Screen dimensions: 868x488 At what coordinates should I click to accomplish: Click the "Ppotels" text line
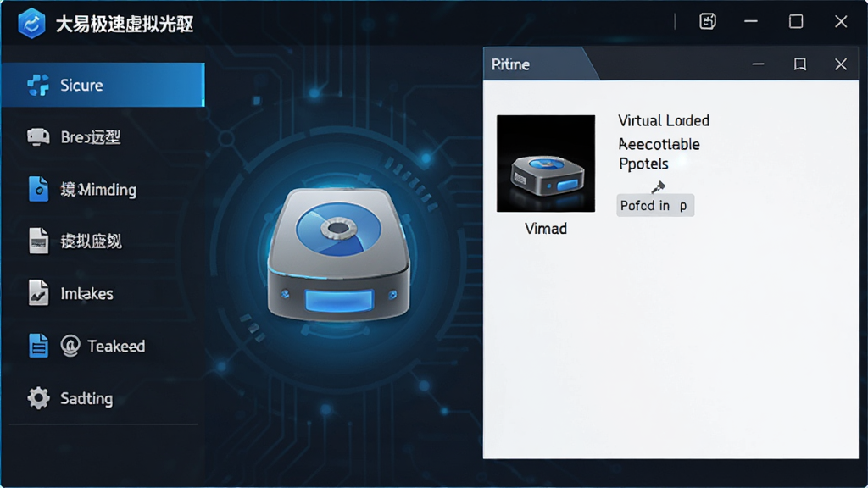tap(643, 164)
